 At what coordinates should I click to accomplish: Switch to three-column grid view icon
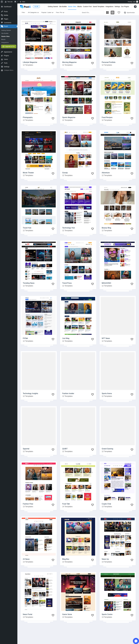pyautogui.click(x=113, y=13)
